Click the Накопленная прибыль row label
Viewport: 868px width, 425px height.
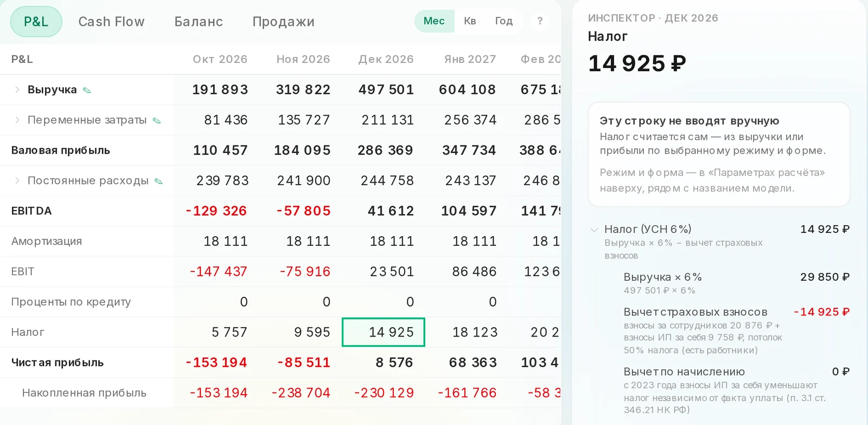click(x=84, y=393)
